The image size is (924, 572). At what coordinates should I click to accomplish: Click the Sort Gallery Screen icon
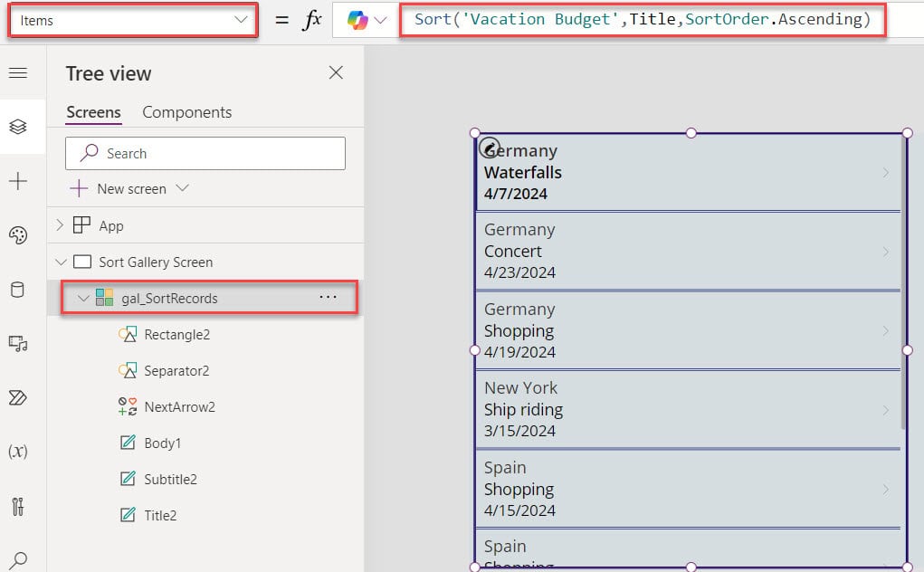(82, 262)
